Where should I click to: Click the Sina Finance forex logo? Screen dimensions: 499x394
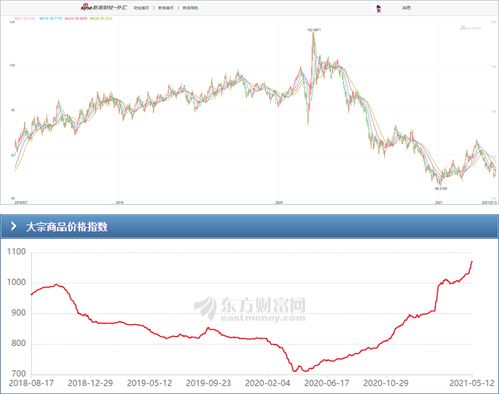[x=104, y=7]
